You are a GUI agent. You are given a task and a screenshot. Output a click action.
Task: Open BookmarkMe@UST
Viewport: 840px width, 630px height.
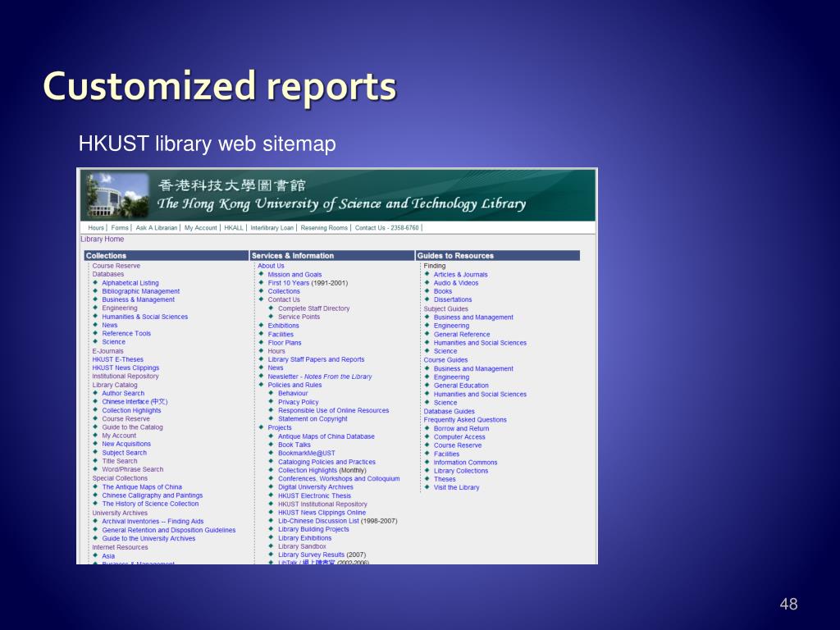pos(307,453)
